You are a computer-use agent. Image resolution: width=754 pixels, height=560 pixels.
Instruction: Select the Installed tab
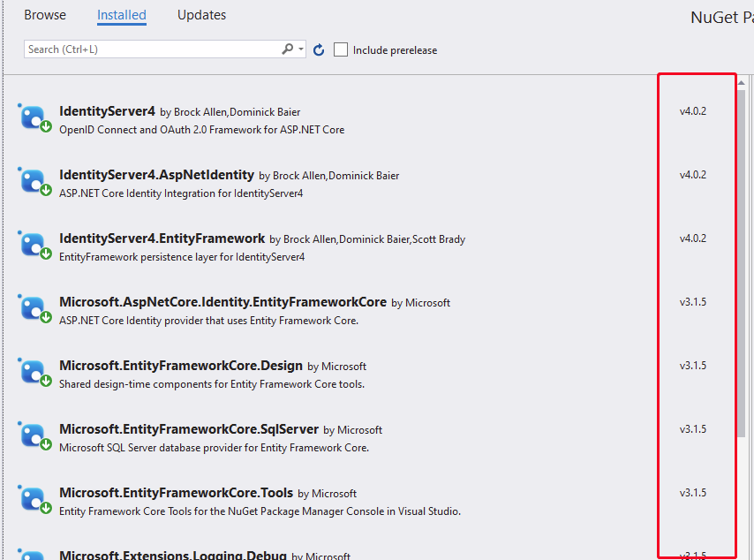[x=122, y=15]
